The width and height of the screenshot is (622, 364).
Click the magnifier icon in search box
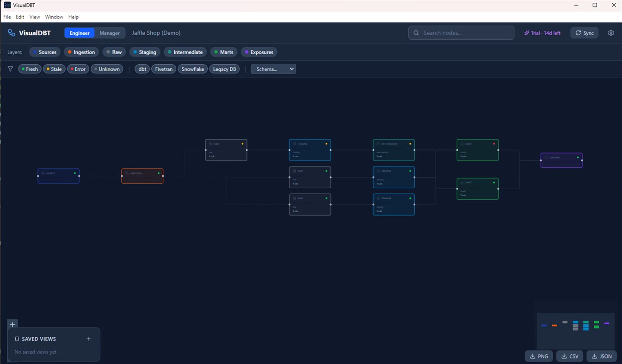coord(416,33)
